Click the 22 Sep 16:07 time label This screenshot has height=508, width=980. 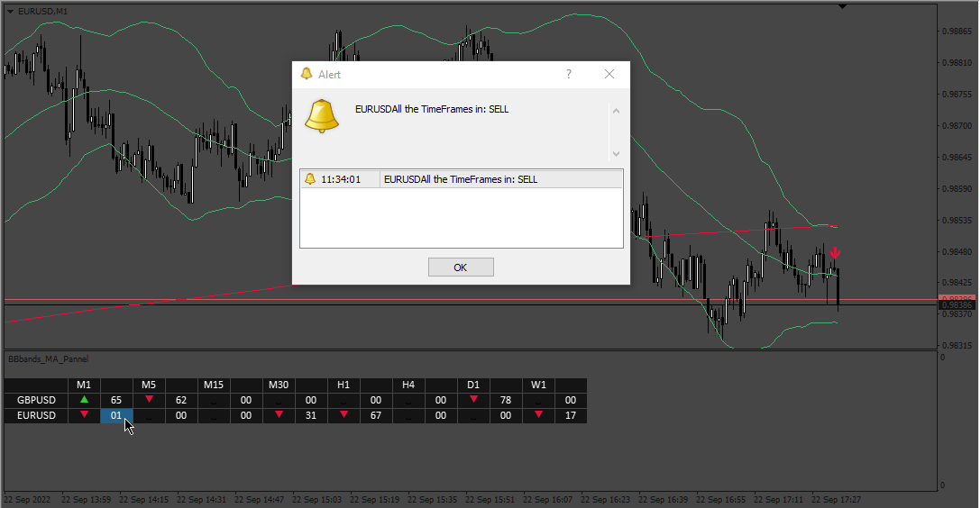tap(547, 499)
